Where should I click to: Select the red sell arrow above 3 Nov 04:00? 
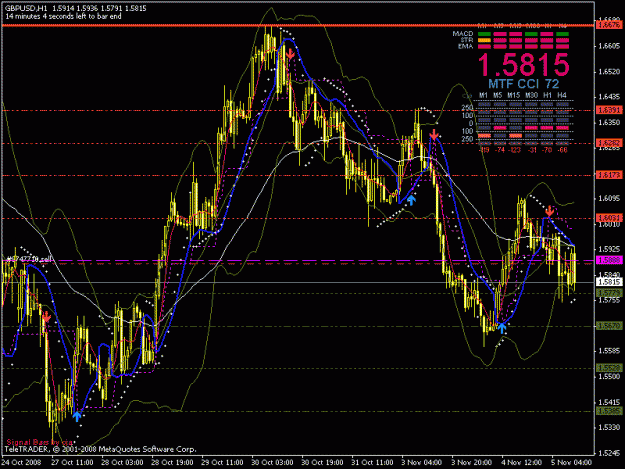pyautogui.click(x=434, y=134)
